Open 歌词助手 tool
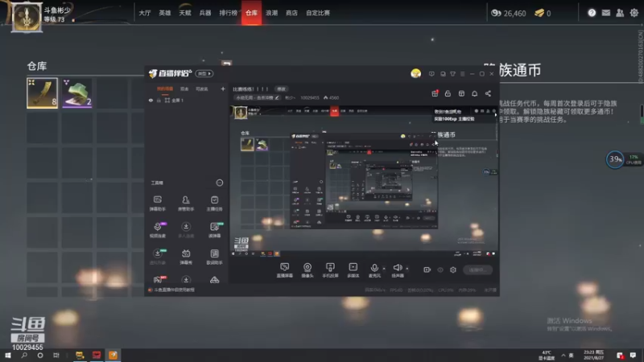 click(x=214, y=257)
